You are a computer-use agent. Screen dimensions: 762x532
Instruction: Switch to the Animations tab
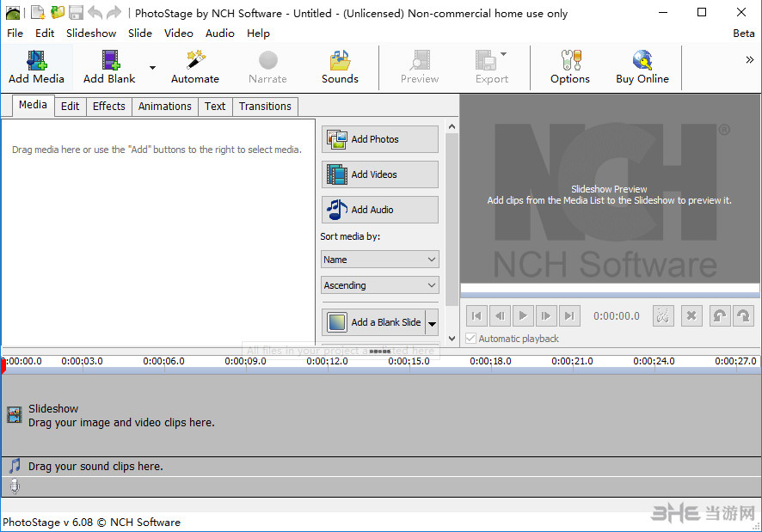tap(165, 107)
